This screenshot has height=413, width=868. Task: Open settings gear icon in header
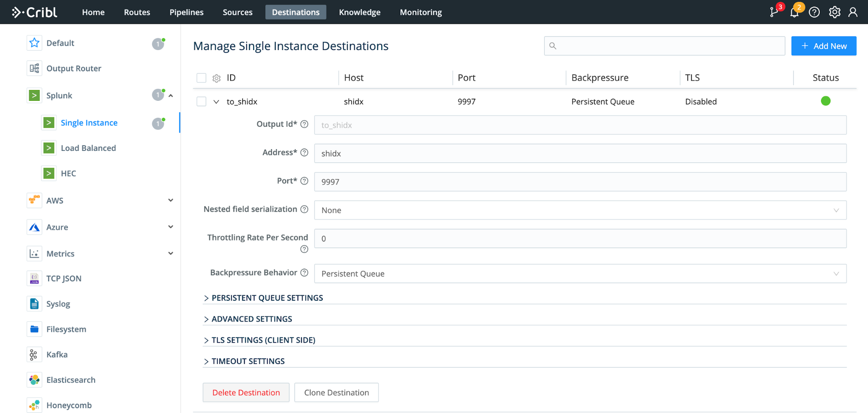(834, 12)
